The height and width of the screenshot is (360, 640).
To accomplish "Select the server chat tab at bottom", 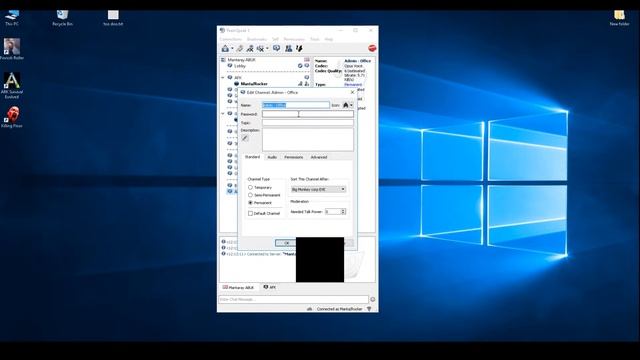I will pyautogui.click(x=238, y=288).
